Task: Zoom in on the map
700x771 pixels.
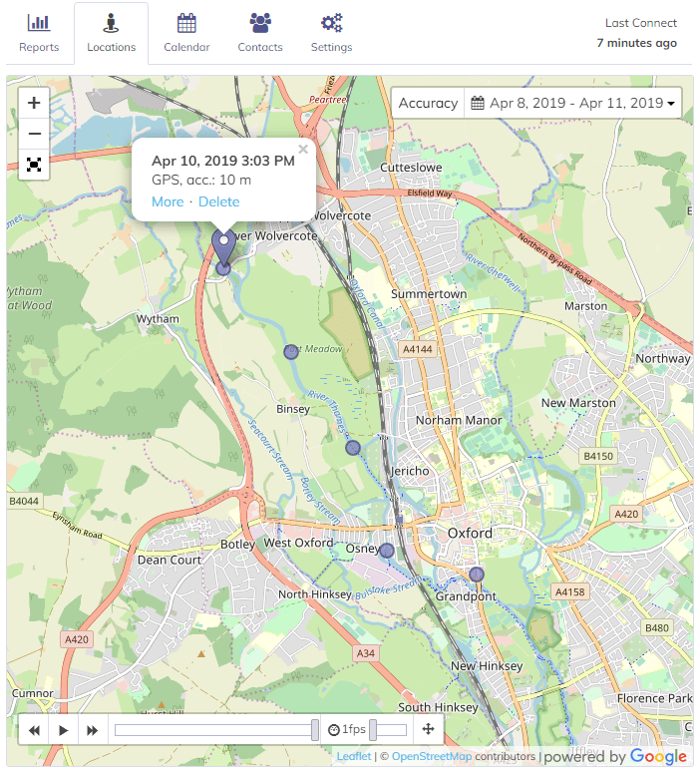Action: [x=34, y=103]
